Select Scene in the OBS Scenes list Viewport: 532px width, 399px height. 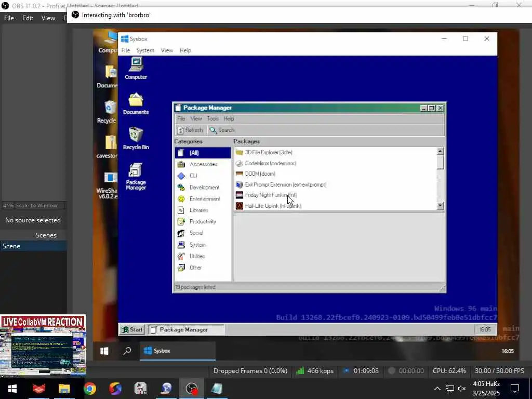pyautogui.click(x=33, y=246)
